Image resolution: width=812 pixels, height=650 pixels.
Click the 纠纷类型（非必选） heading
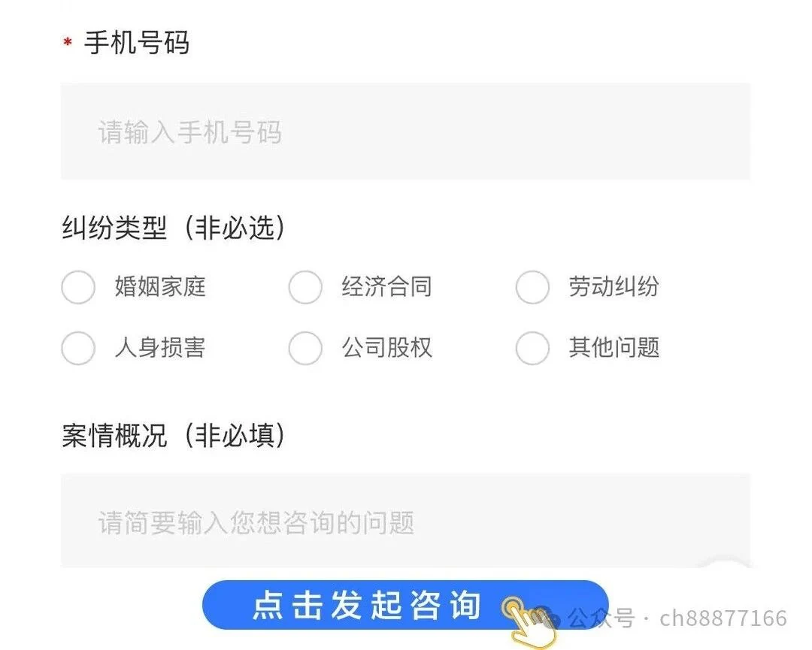point(174,227)
